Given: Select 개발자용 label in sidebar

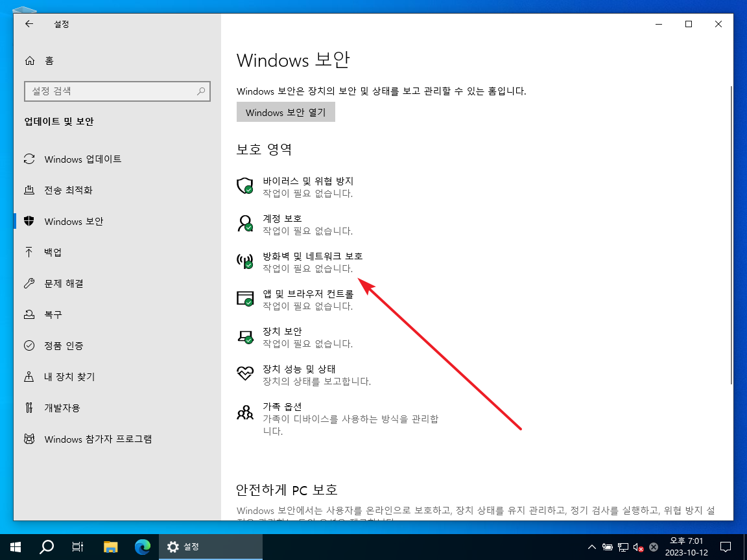Looking at the screenshot, I should click(x=62, y=408).
